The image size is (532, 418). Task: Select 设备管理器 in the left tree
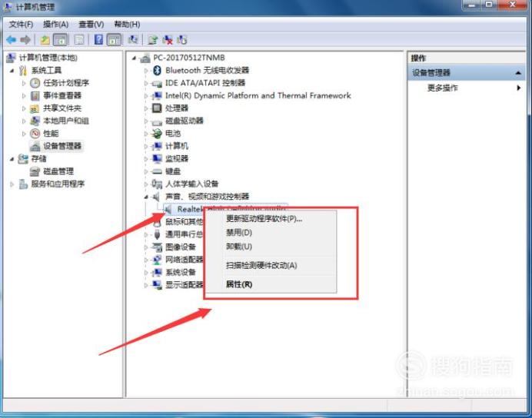62,146
